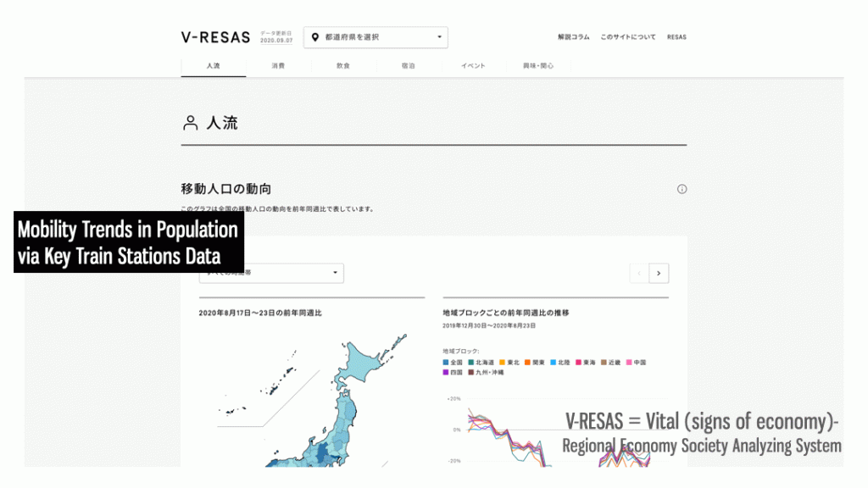Image resolution: width=868 pixels, height=488 pixels.
Task: Open the 都道府県を選択 dropdown
Action: (376, 37)
